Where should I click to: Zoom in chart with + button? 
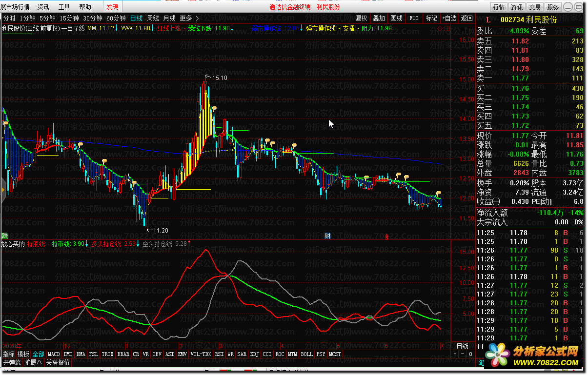tap(455, 354)
